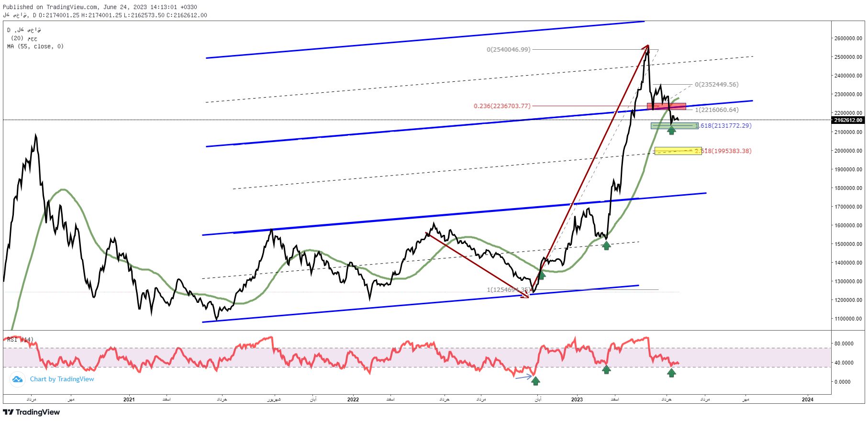This screenshot has height=421, width=868.
Task: Click the 2022 label on time axis
Action: 353,399
